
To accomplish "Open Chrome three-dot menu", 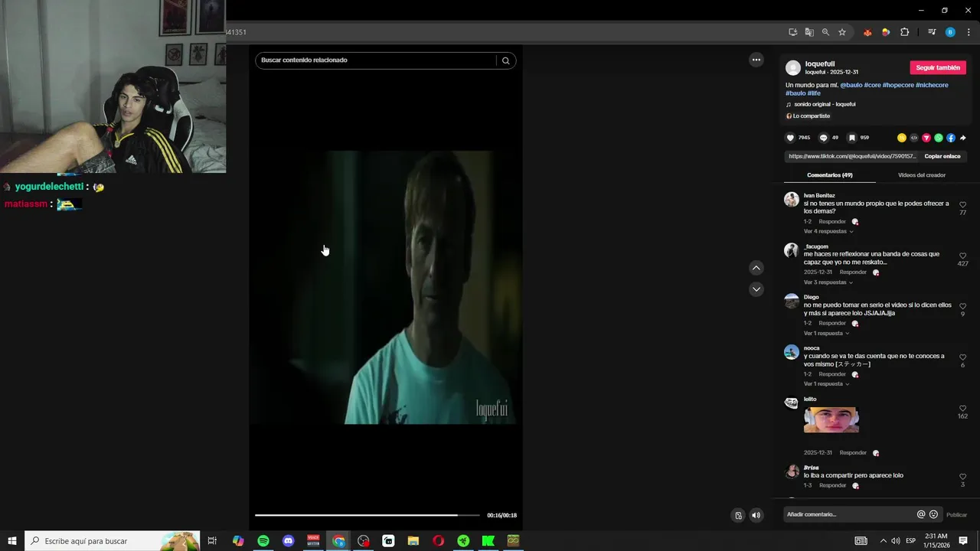I will point(969,32).
